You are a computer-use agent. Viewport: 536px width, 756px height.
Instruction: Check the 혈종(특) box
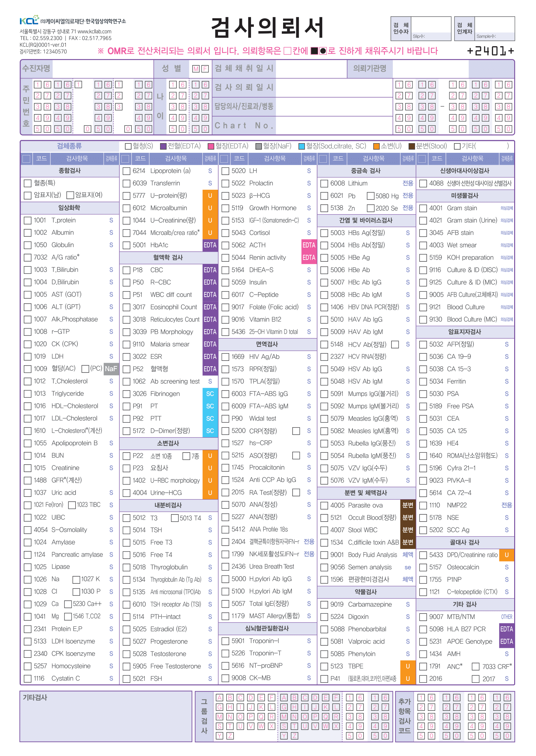[28, 183]
